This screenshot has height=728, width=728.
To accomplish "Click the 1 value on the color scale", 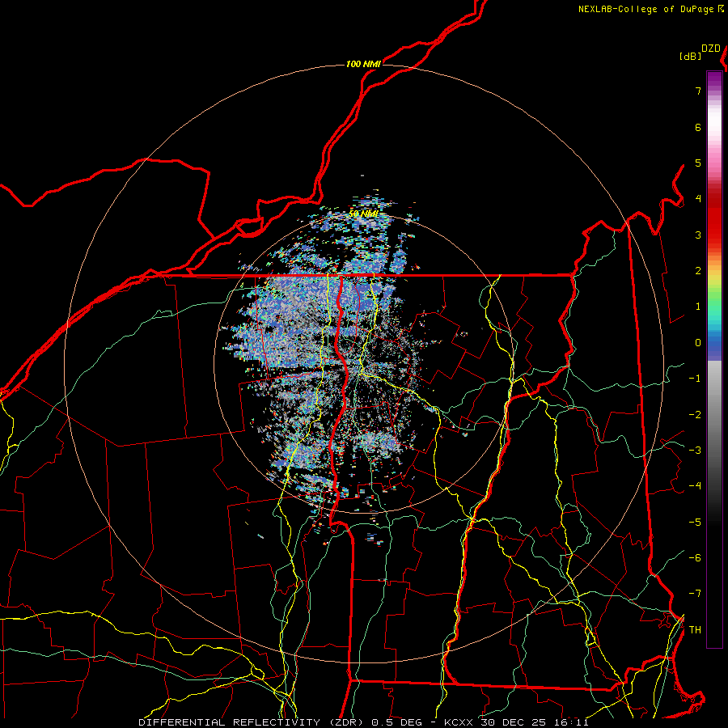I will pos(698,307).
